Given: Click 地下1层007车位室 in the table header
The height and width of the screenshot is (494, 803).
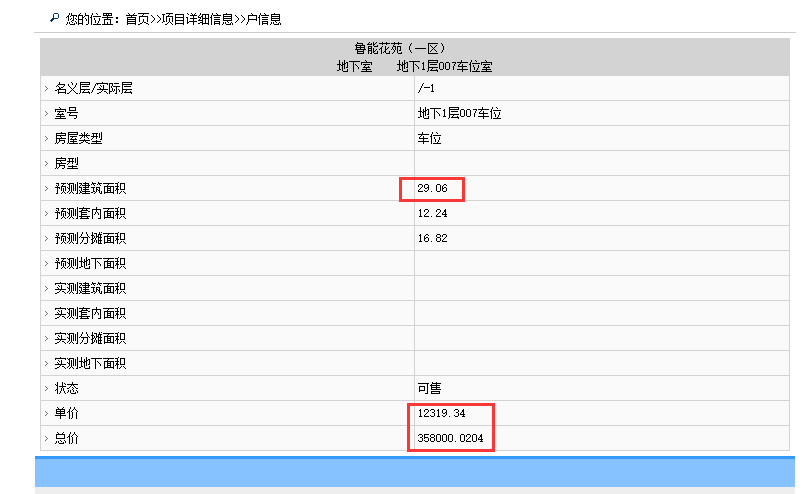Looking at the screenshot, I should click(445, 67).
